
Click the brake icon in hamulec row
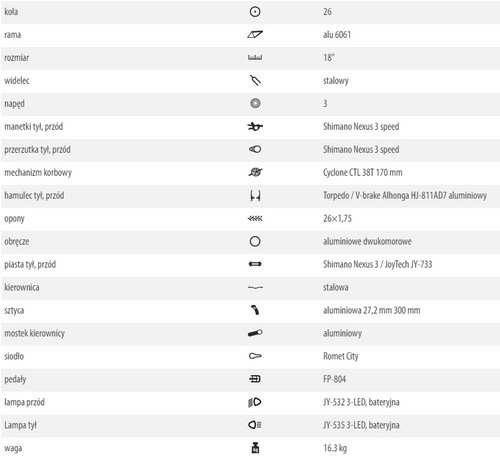(x=255, y=196)
